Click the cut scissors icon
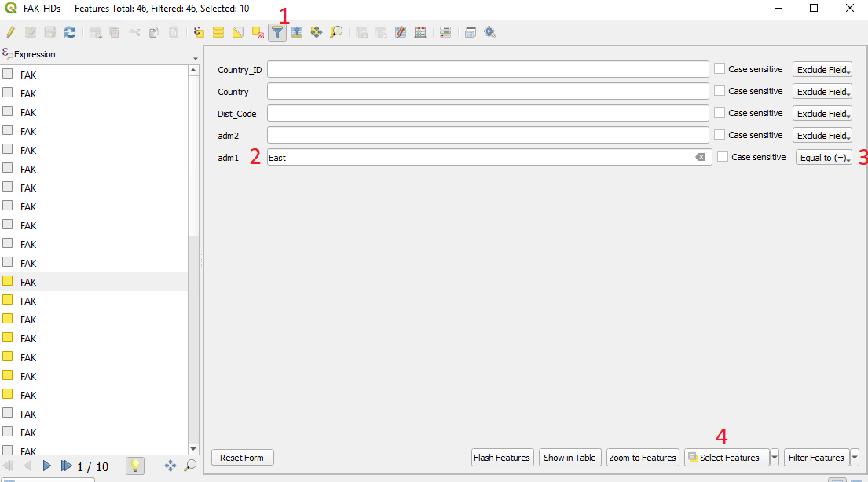This screenshot has width=868, height=482. [134, 32]
